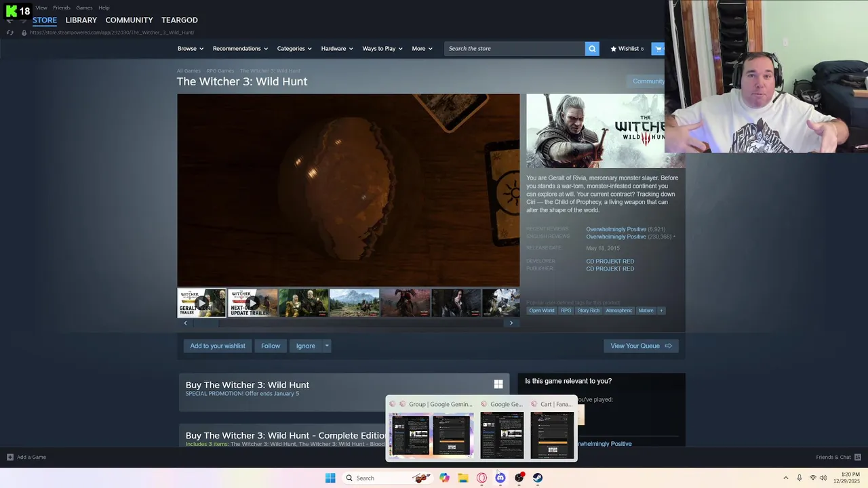Open the Help menu
Viewport: 868px width, 488px height.
[104, 7]
